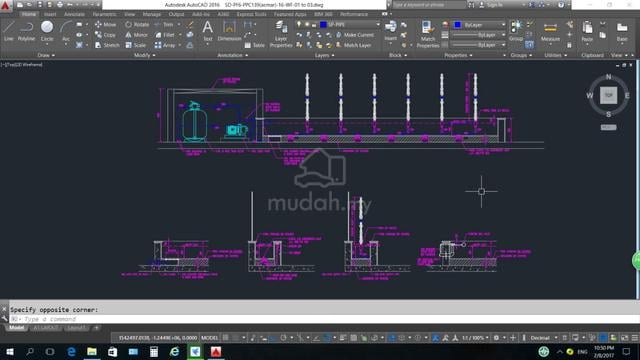This screenshot has width=640, height=360.
Task: Switch to the View ribbon tab
Action: (129, 14)
